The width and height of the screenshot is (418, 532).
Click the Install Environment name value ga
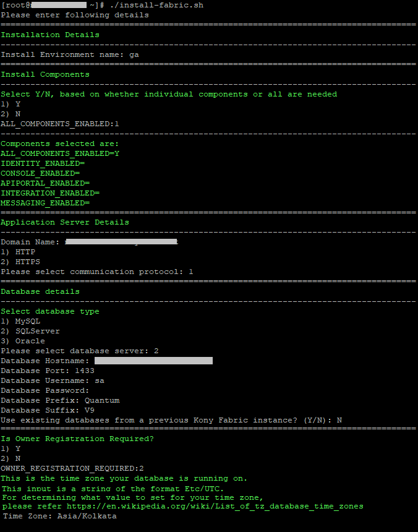(x=134, y=54)
